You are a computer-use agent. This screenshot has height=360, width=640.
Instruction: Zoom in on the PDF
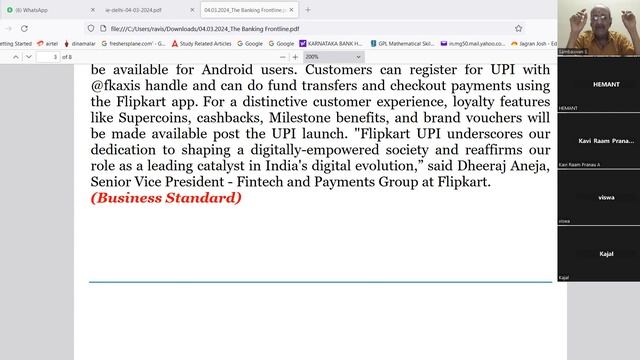point(295,57)
